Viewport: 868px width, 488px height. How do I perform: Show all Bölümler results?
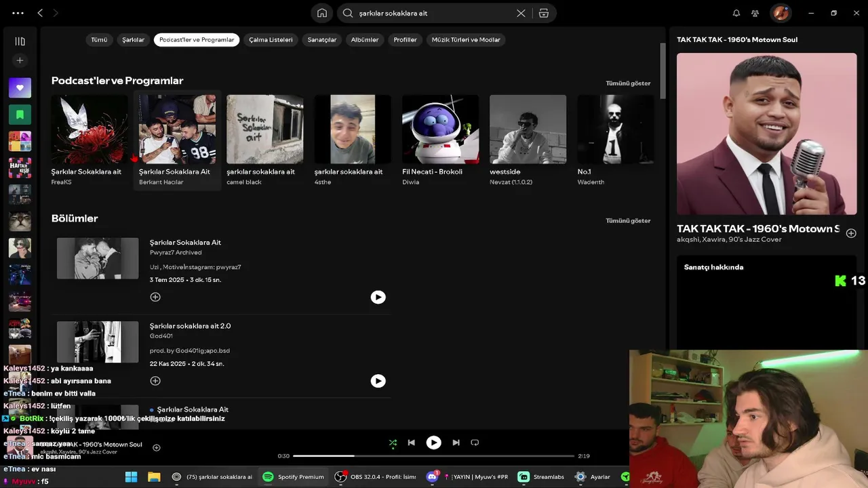[x=628, y=221]
